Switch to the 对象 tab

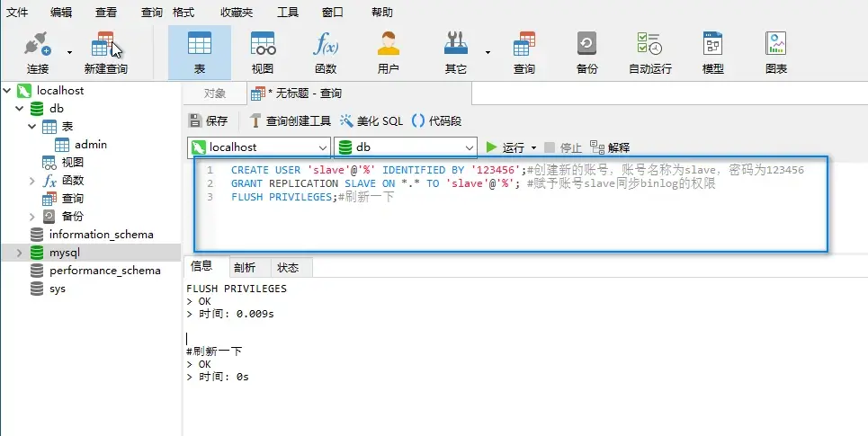215,93
